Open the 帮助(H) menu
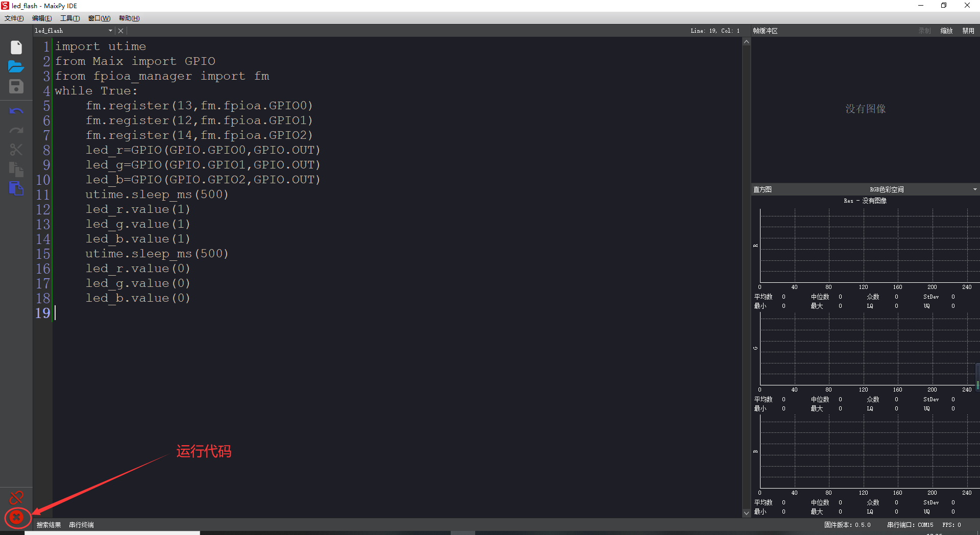 pos(129,18)
